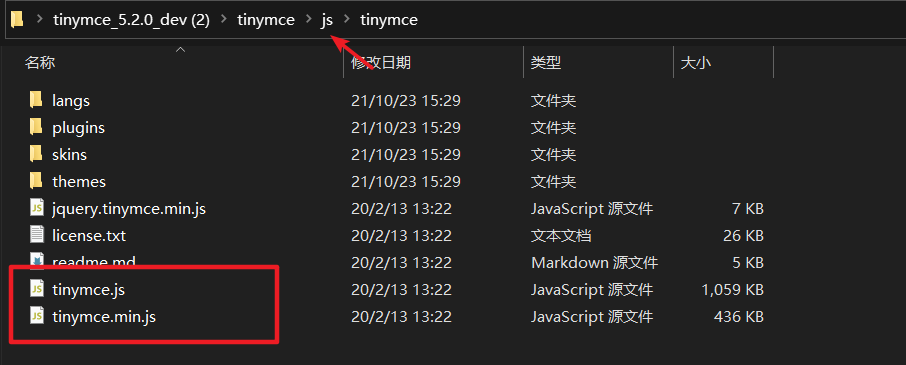906x365 pixels.
Task: Click the langs folder icon
Action: (x=36, y=100)
